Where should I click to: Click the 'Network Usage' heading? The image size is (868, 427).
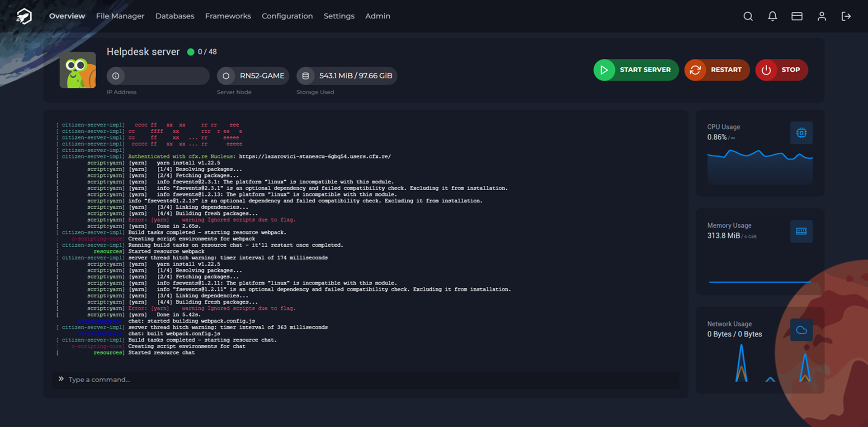tap(730, 324)
